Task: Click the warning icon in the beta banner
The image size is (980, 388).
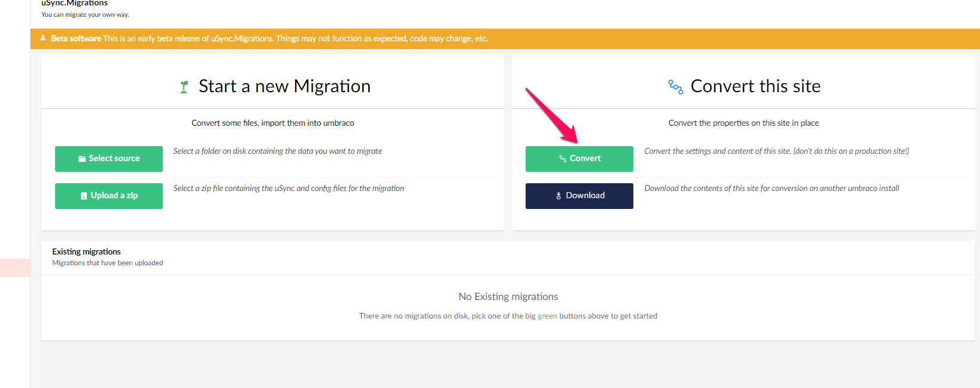Action: pyautogui.click(x=43, y=38)
